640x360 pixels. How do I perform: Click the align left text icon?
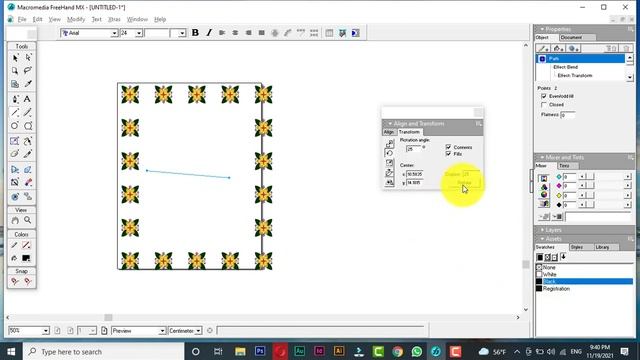[222, 33]
